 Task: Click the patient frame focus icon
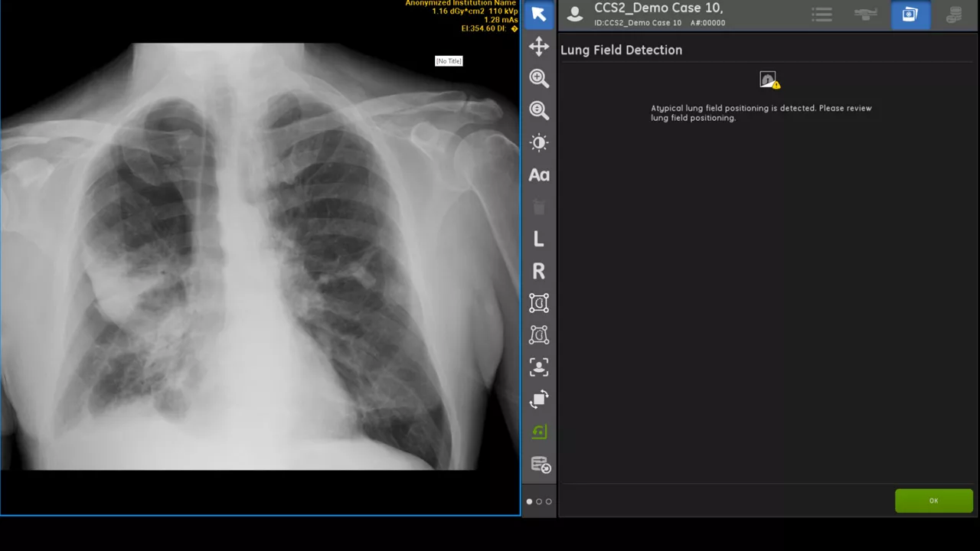[539, 367]
